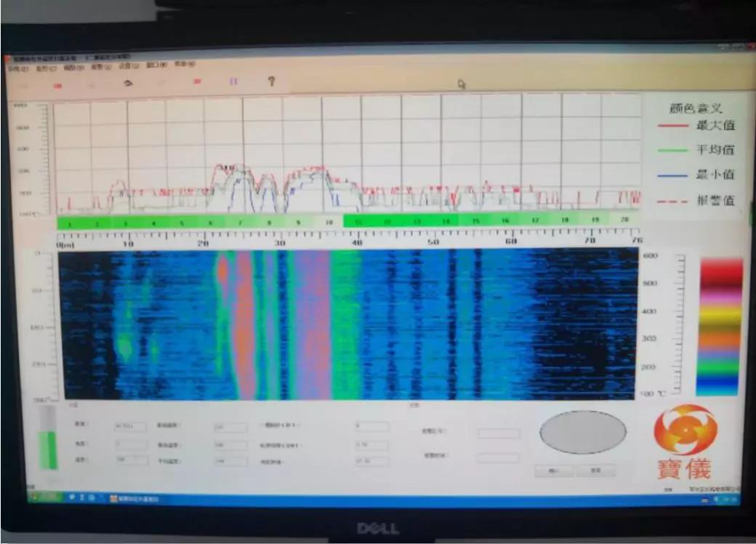
Task: Select the leftmost red toolbar icon
Action: pyautogui.click(x=59, y=85)
